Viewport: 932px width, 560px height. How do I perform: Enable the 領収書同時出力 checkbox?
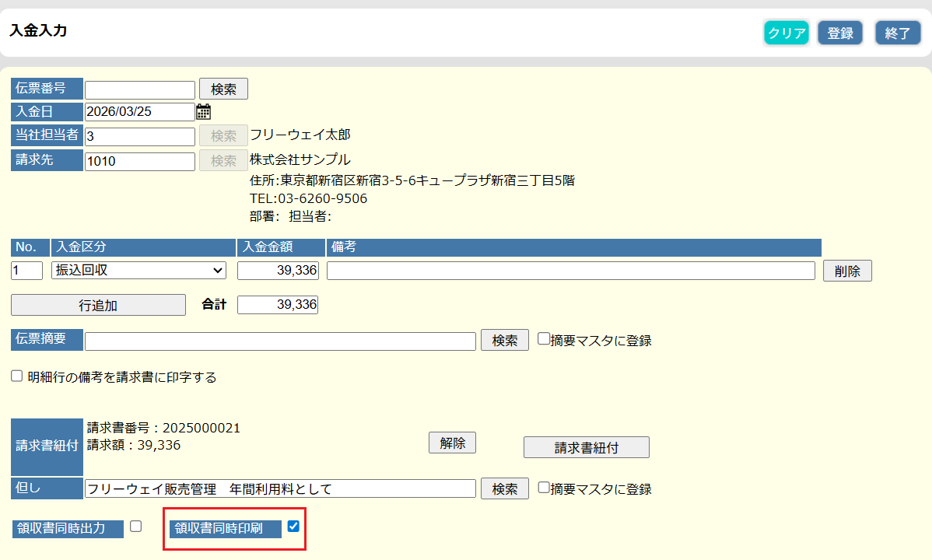pos(136,527)
